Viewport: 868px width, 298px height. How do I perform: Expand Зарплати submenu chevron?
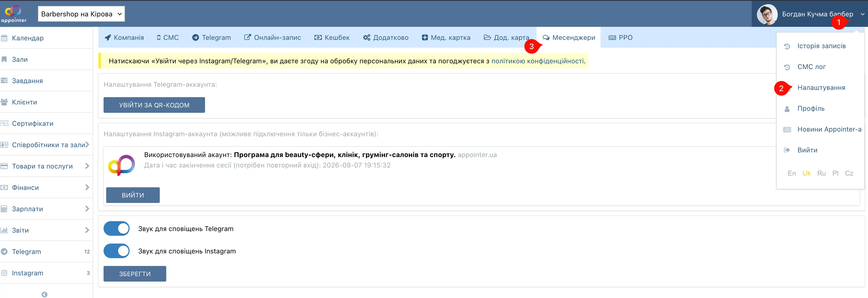click(87, 209)
